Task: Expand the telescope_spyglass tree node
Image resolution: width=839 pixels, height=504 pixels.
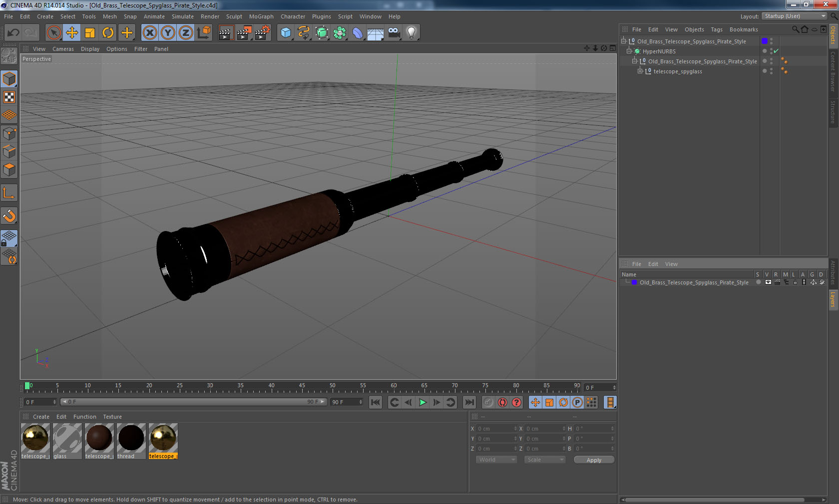Action: click(640, 71)
